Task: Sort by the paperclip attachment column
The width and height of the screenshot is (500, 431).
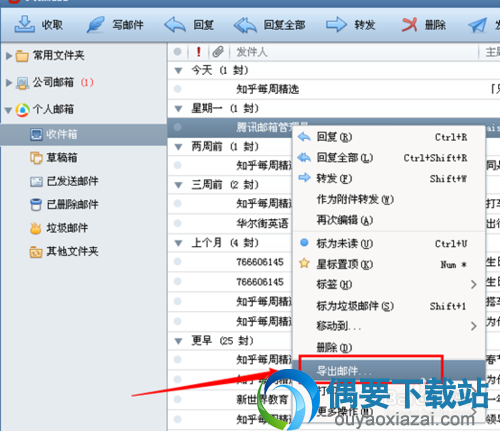Action: coord(218,52)
